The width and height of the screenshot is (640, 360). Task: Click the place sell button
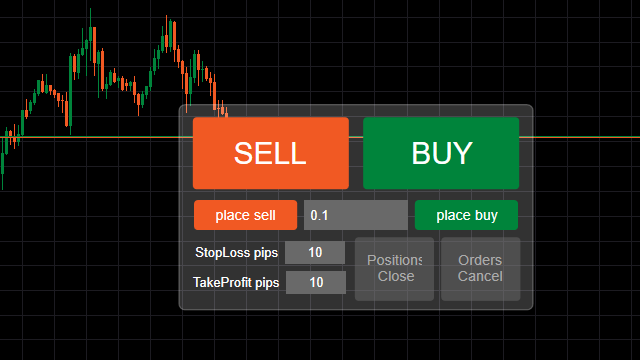pos(245,215)
